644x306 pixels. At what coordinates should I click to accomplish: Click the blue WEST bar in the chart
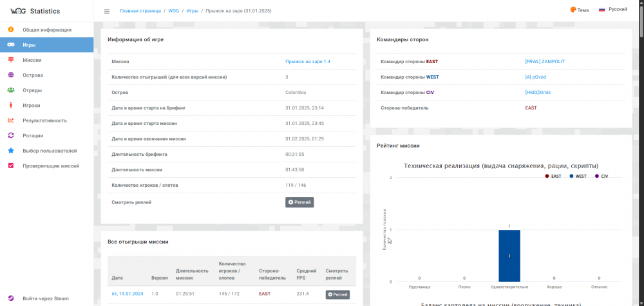point(509,256)
